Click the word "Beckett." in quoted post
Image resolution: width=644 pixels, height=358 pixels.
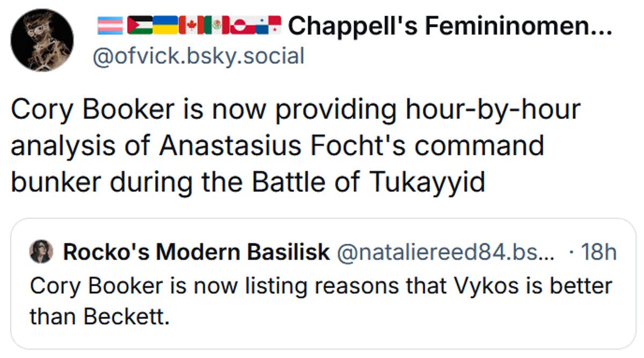pyautogui.click(x=126, y=317)
